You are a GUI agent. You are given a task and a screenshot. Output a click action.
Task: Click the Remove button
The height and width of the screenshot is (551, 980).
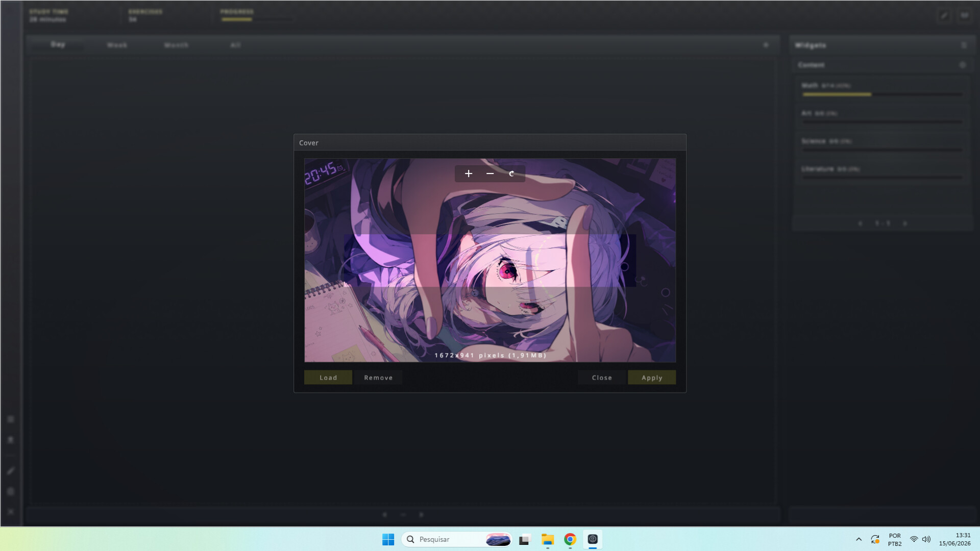pyautogui.click(x=378, y=378)
